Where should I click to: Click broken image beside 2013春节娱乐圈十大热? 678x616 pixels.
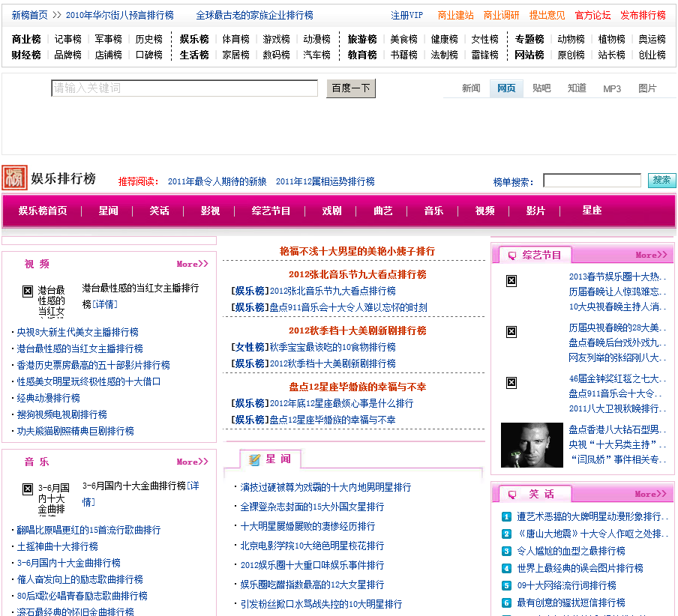click(x=511, y=281)
